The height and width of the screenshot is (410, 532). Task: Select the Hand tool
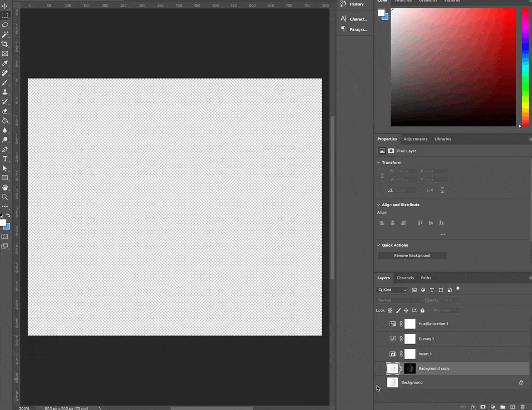pos(5,187)
